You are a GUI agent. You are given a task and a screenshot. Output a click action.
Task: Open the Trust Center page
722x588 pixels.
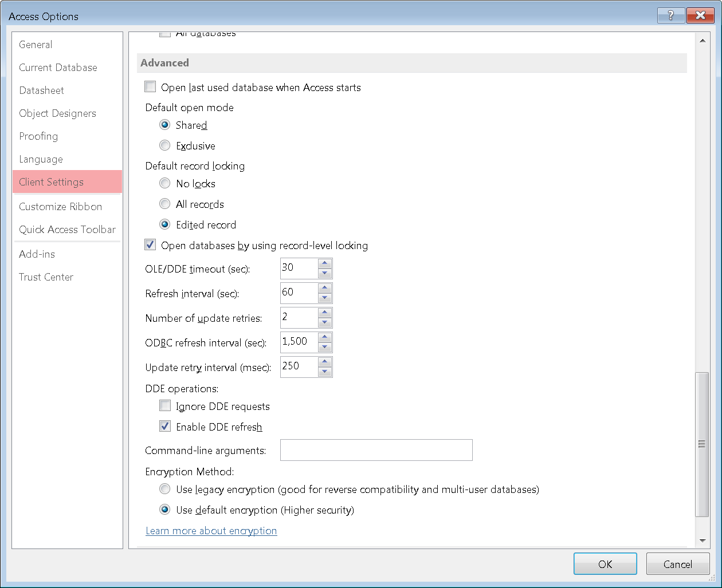(x=67, y=277)
